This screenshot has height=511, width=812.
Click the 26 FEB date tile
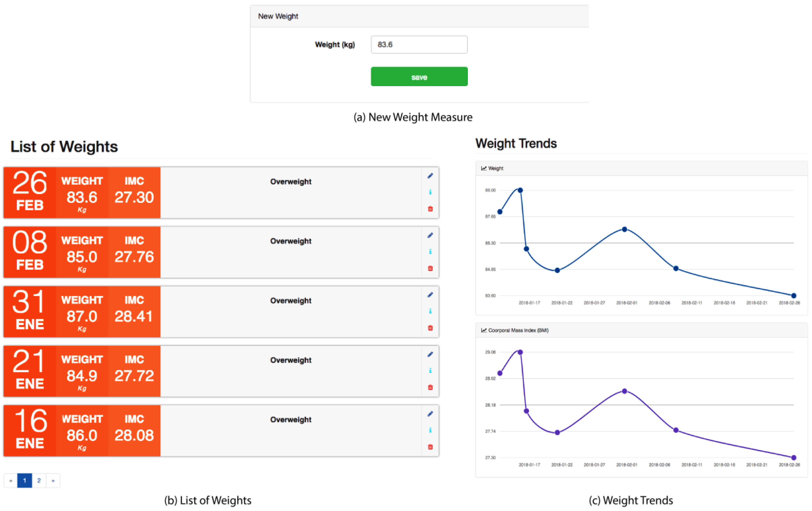point(30,192)
